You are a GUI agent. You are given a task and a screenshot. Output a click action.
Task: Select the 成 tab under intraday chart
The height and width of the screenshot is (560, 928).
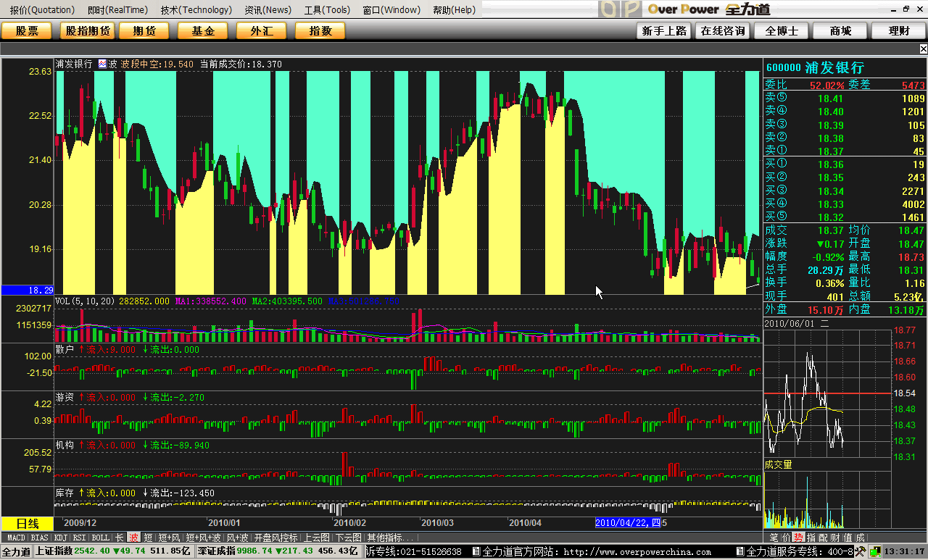860,537
